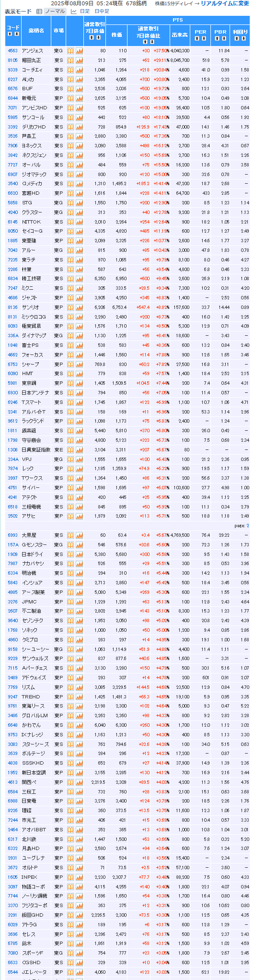
Task: Open the chart icon for アンジェス row
Action: coord(79,51)
